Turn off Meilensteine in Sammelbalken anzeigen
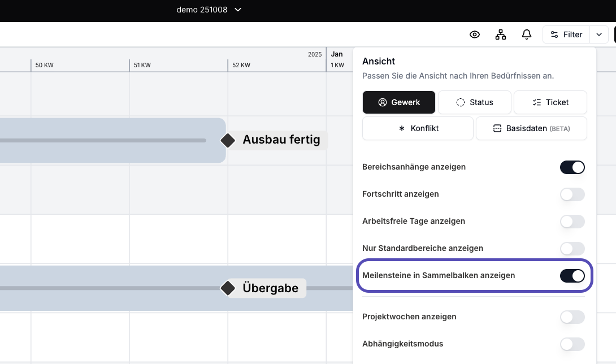The height and width of the screenshot is (364, 616). click(x=572, y=276)
